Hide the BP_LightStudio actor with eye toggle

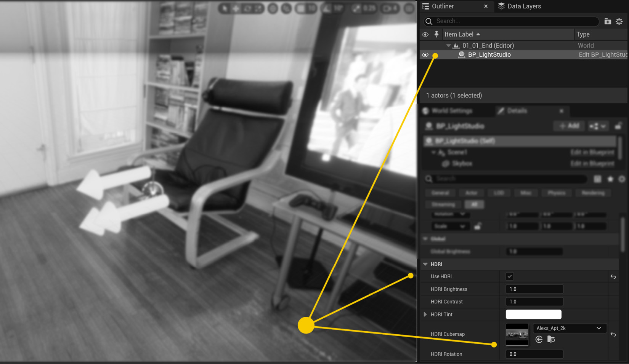pyautogui.click(x=425, y=54)
